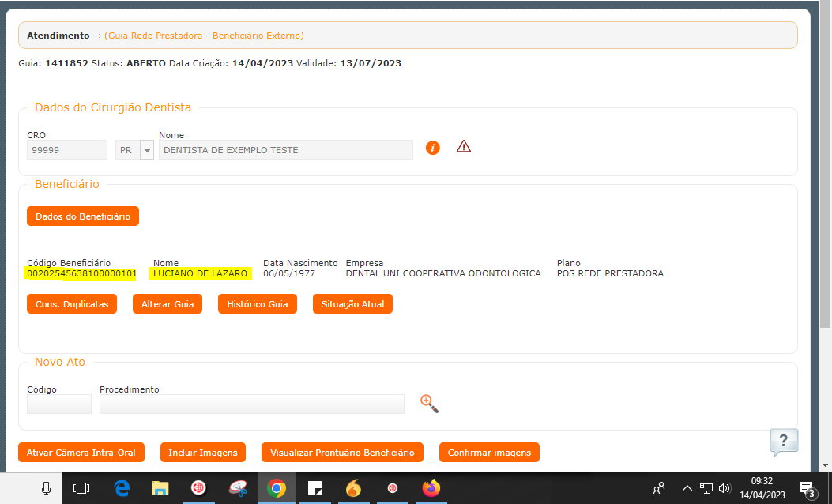Image resolution: width=832 pixels, height=504 pixels.
Task: Open Task View in the taskbar
Action: click(81, 488)
